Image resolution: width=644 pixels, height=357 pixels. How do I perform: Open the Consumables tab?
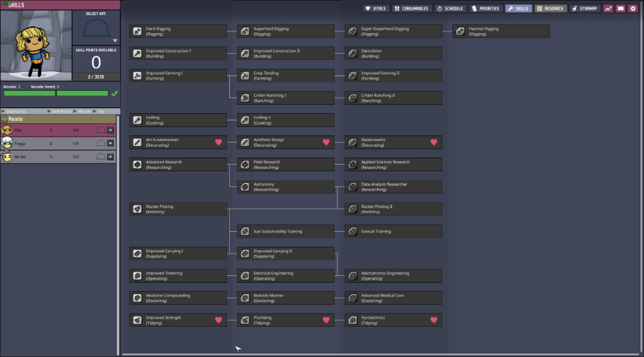coord(411,8)
